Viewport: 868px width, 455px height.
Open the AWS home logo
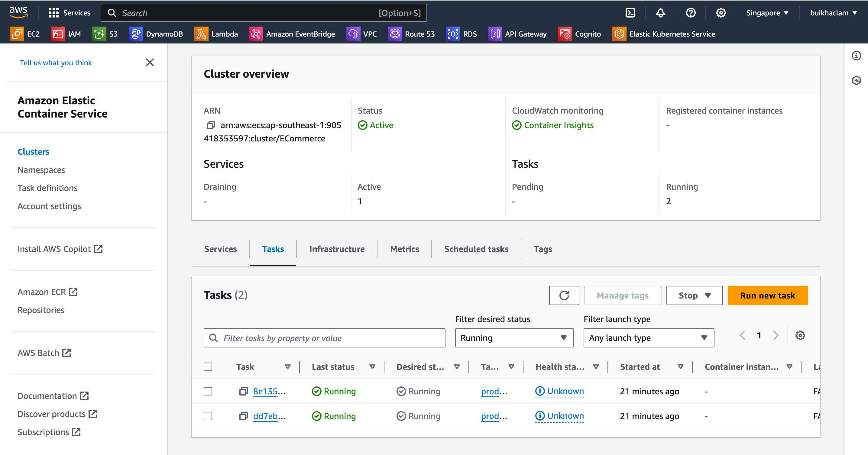click(18, 12)
